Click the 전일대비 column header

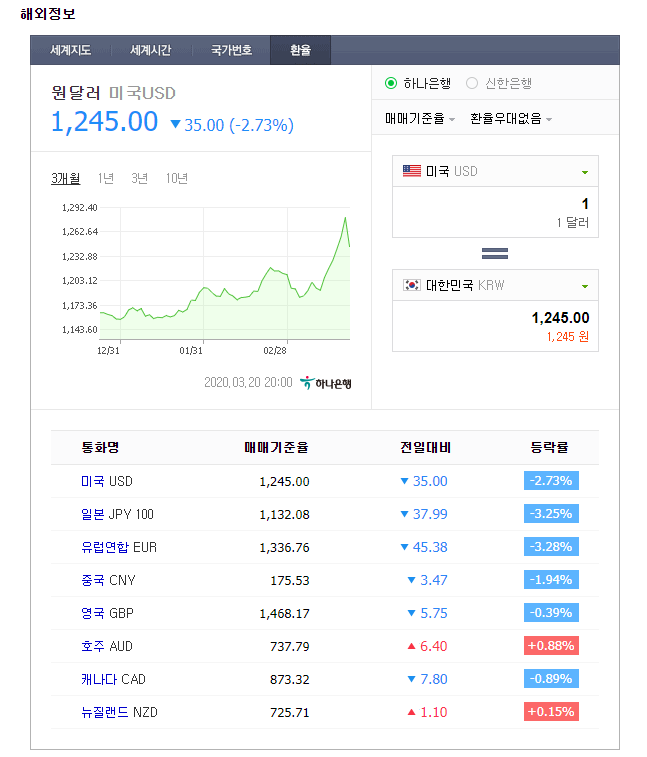tap(425, 448)
